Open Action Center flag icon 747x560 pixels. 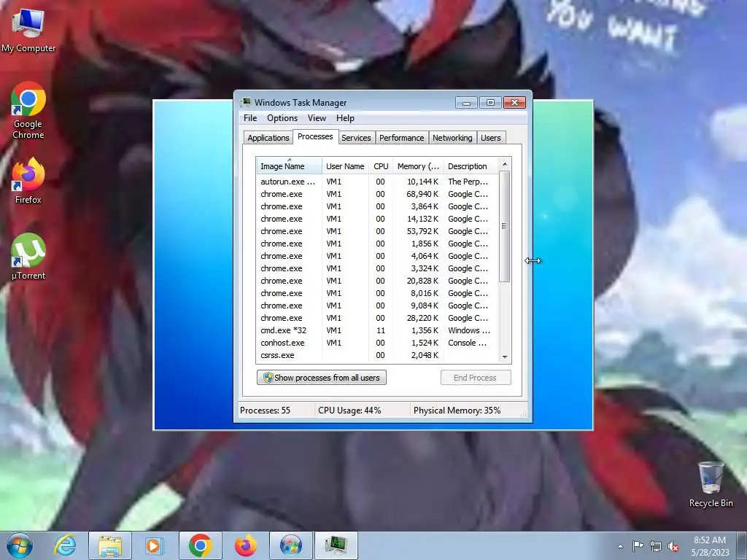pos(638,546)
